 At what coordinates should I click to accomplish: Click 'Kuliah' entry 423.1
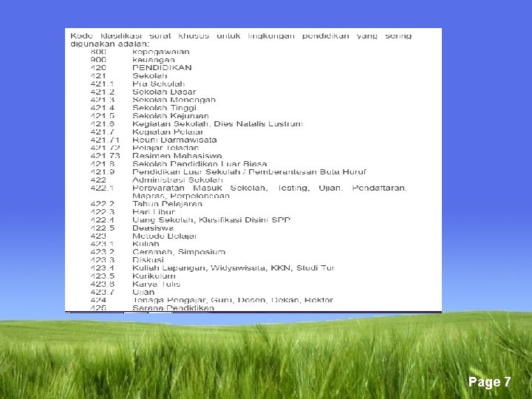[125, 244]
